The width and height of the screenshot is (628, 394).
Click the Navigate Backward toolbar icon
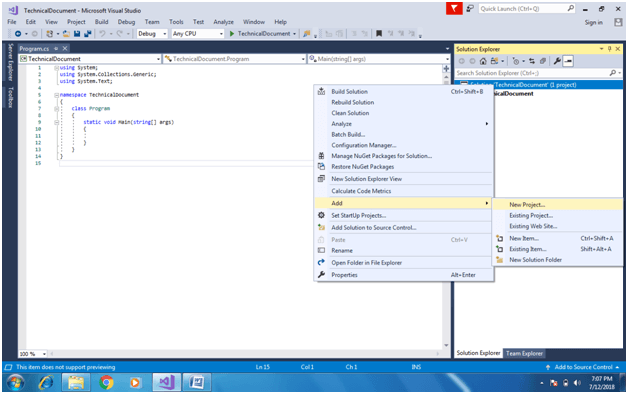[x=18, y=34]
